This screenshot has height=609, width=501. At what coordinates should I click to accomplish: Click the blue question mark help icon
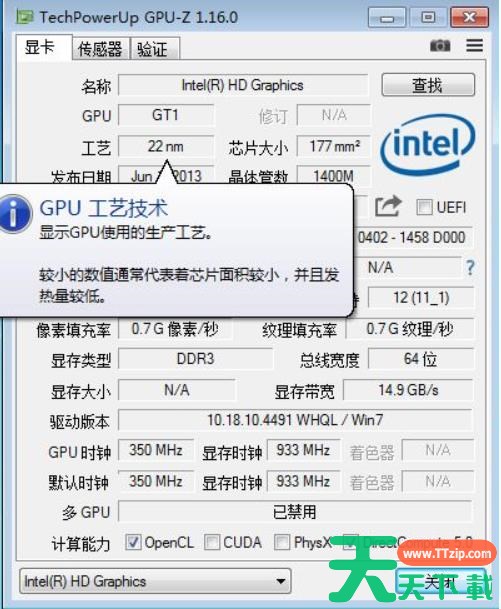tap(470, 268)
